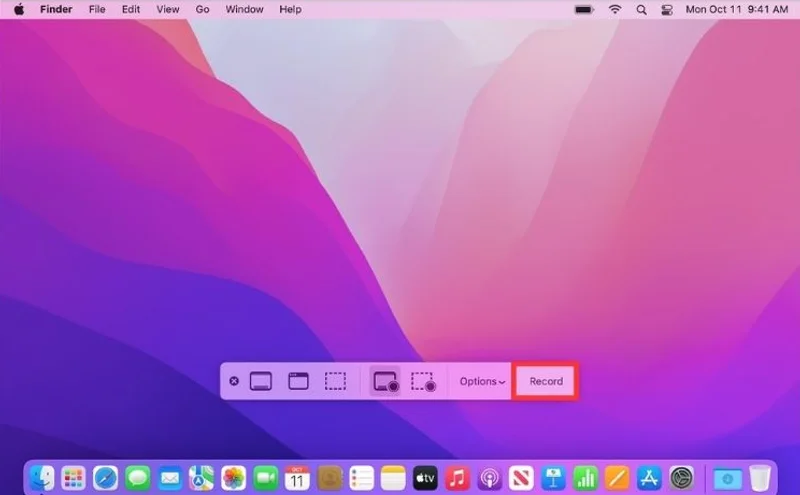
Task: Open Apple TV app in Dock
Action: click(425, 478)
